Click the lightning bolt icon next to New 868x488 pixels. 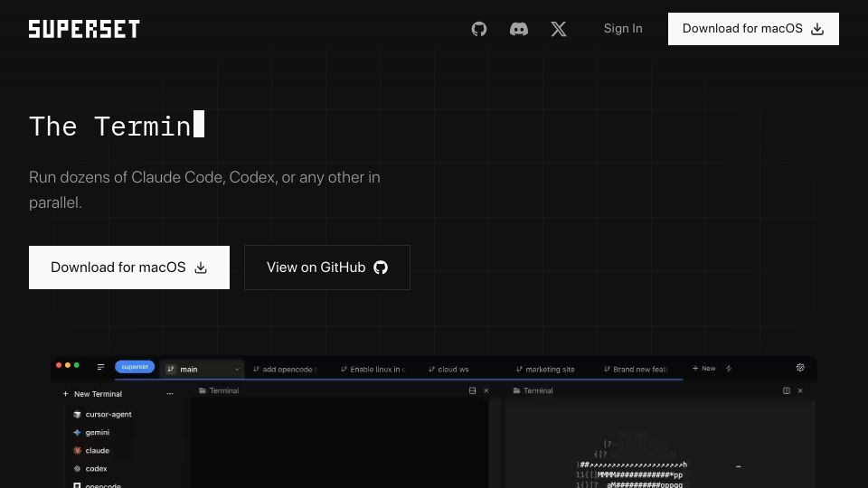[x=729, y=368]
